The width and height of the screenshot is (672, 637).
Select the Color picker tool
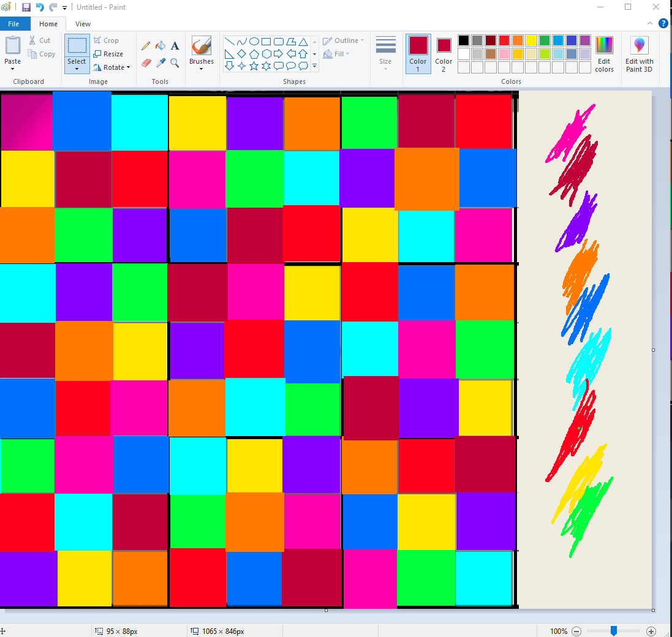[x=160, y=63]
